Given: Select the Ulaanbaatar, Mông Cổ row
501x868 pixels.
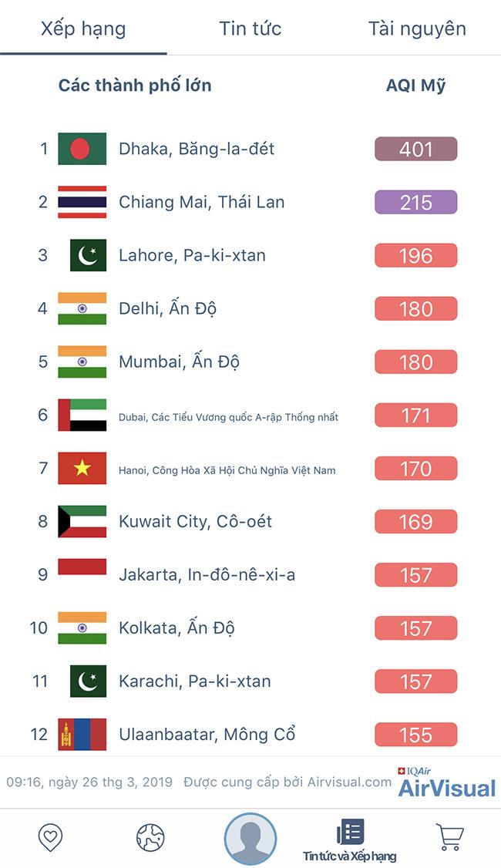Looking at the screenshot, I should click(x=207, y=735).
